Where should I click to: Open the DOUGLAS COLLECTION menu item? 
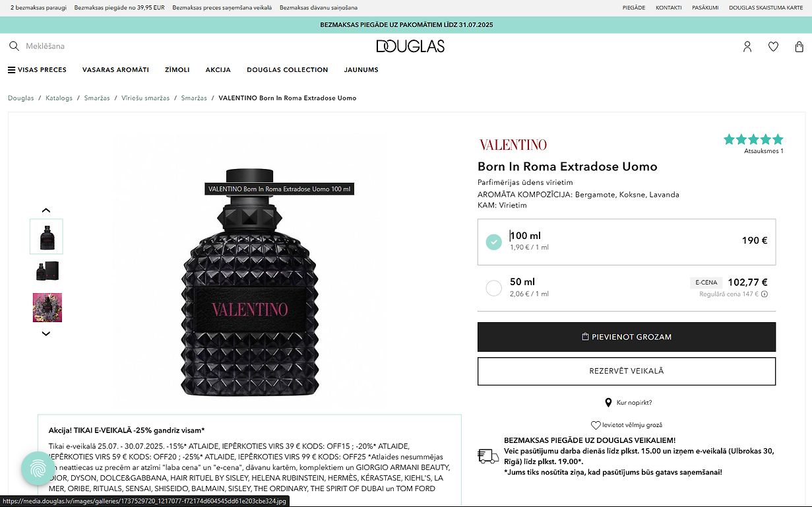287,70
